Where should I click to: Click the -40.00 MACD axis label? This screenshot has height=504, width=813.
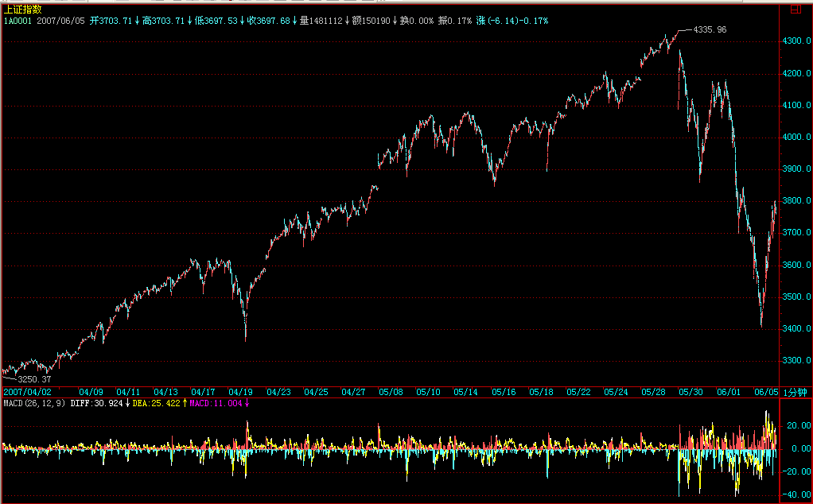pyautogui.click(x=795, y=494)
